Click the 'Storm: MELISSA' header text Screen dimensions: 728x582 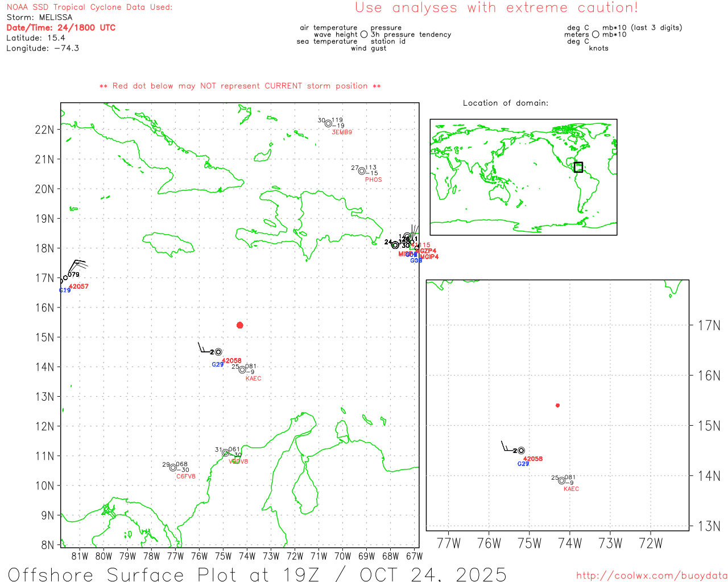coord(39,18)
